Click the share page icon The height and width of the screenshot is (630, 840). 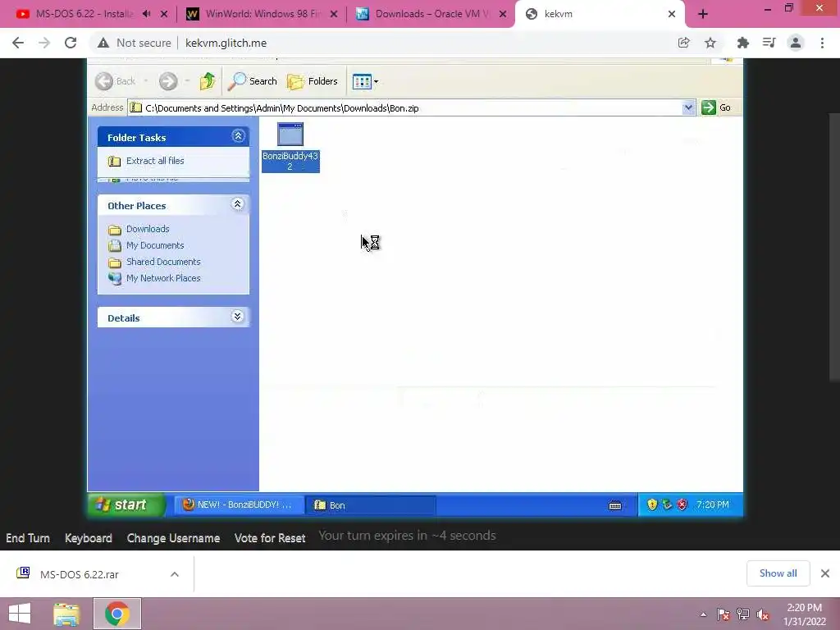(683, 43)
